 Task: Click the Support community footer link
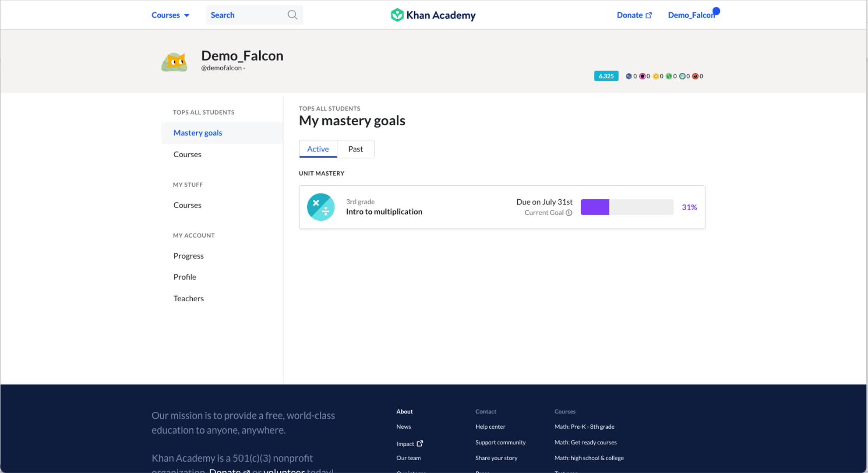501,442
